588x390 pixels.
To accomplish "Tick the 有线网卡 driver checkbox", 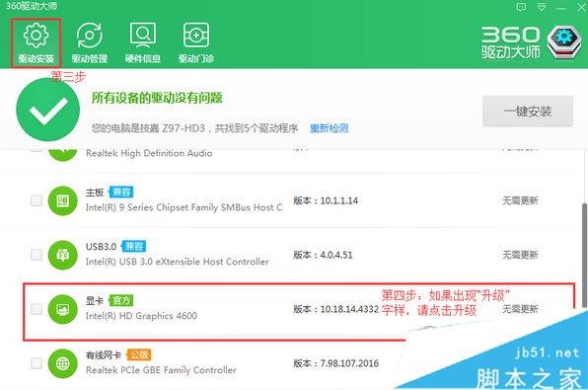I will (37, 363).
